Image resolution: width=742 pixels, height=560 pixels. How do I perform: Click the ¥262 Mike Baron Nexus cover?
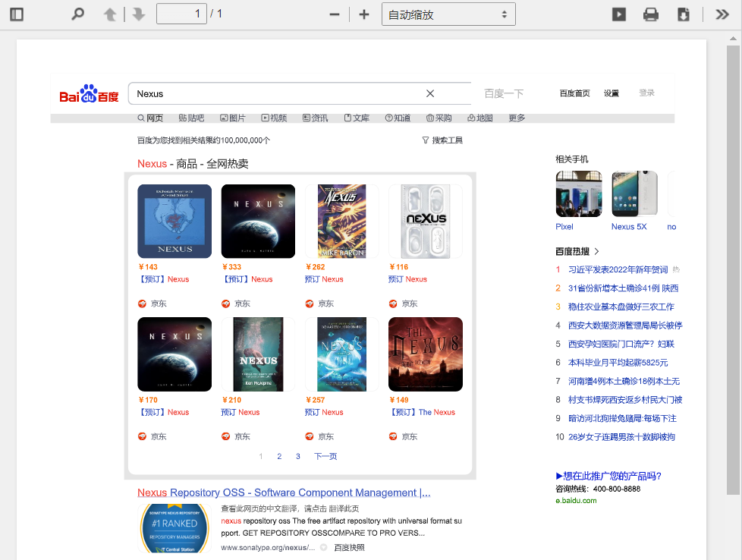pos(342,221)
